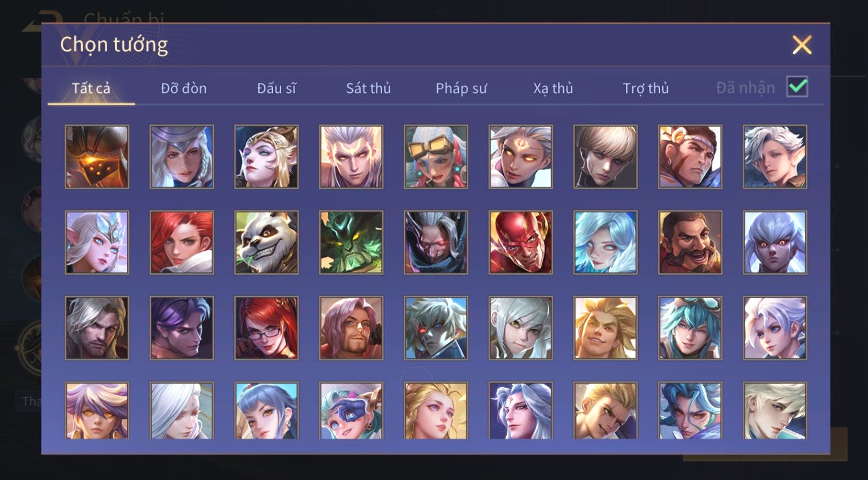Choose hero with goggles on forehead
This screenshot has width=868, height=480.
436,157
